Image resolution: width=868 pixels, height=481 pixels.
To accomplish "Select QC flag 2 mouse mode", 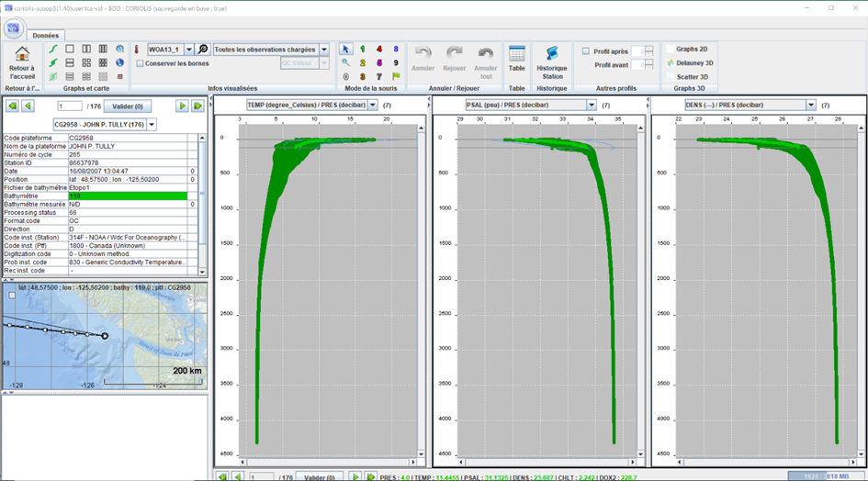I will [x=363, y=63].
